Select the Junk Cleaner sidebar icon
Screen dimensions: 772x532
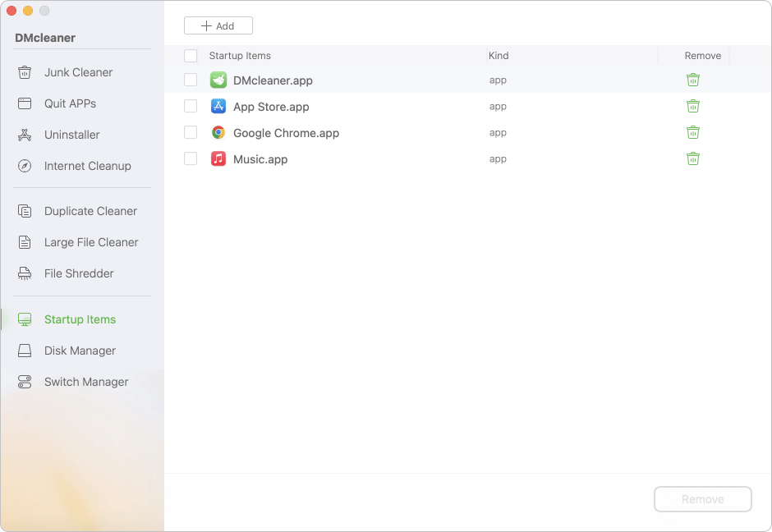coord(25,72)
